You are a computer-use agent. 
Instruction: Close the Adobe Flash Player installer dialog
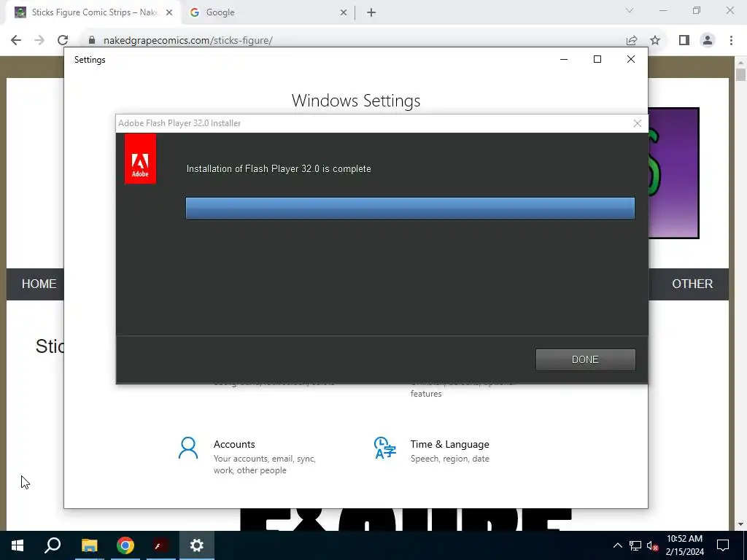638,123
